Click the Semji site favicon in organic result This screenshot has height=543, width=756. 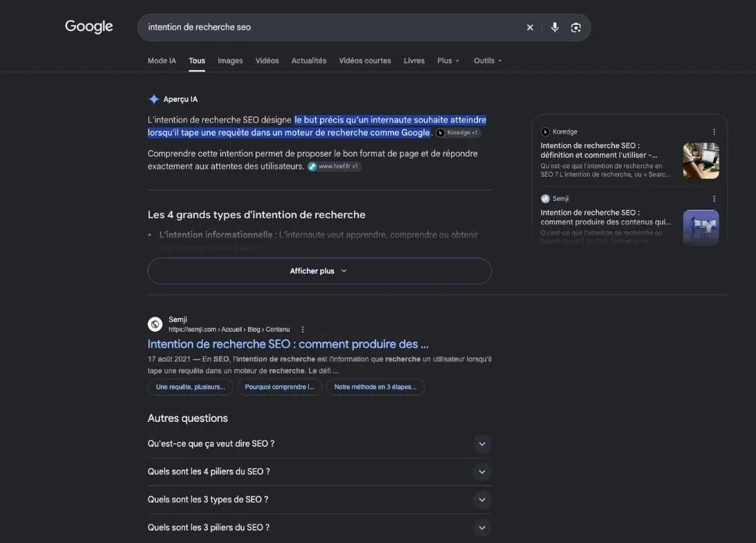click(x=155, y=324)
